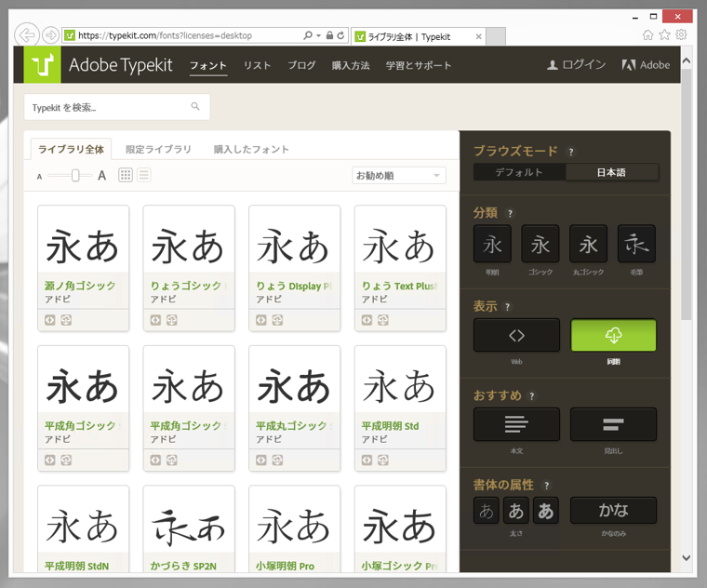The width and height of the screenshot is (707, 588).
Task: Toggle the 明朝 classification filter
Action: click(x=492, y=244)
